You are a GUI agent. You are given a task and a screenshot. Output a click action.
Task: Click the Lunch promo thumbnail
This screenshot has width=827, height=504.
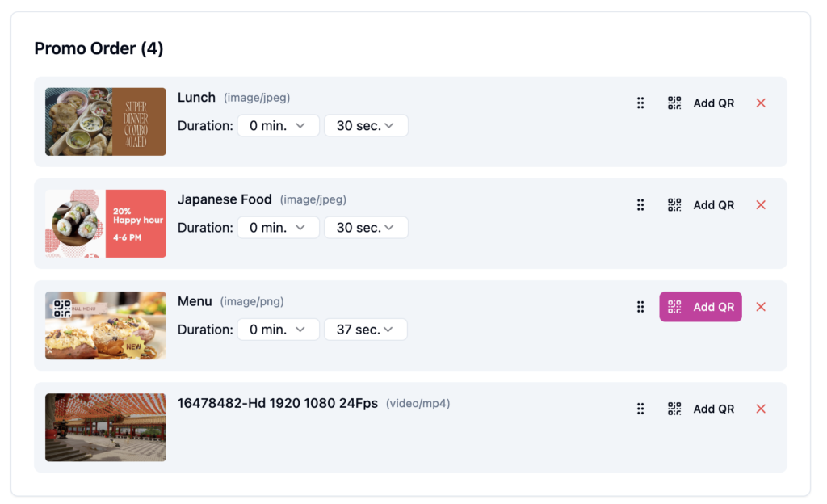coord(106,122)
